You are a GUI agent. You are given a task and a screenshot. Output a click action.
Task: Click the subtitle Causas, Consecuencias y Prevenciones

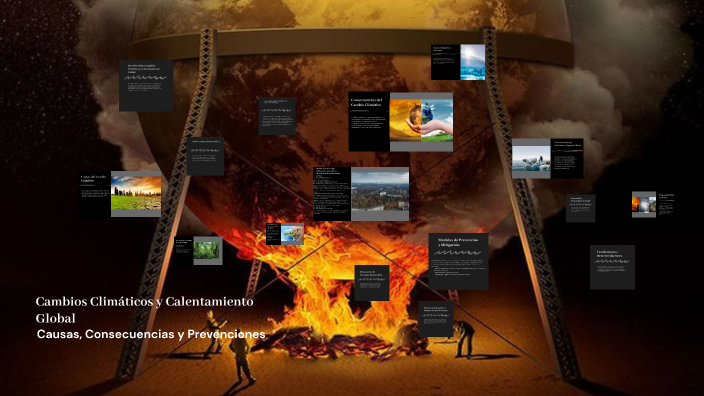coord(151,334)
